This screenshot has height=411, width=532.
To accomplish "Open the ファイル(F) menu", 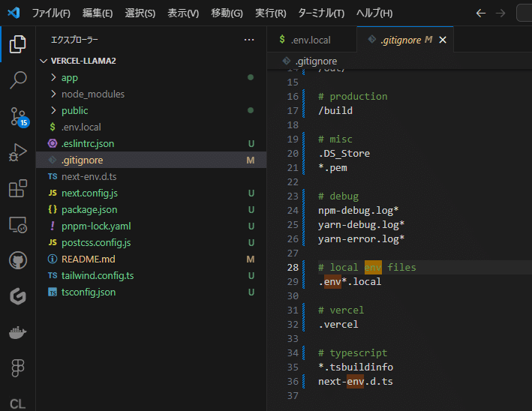I will [51, 13].
